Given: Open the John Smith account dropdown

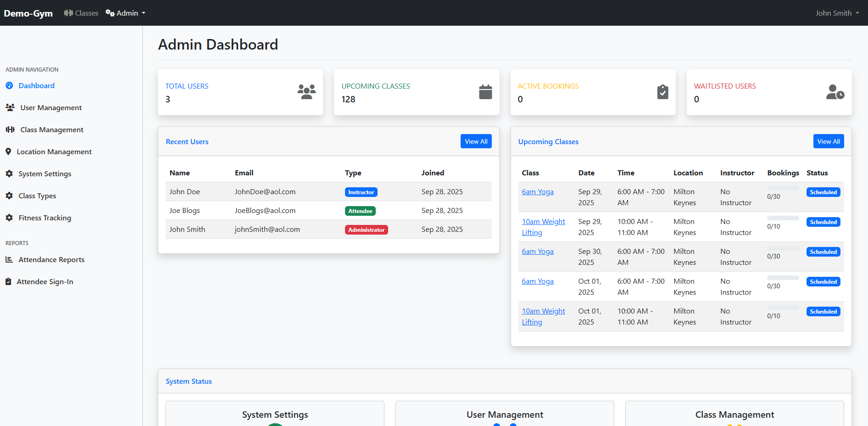Looking at the screenshot, I should pyautogui.click(x=837, y=13).
